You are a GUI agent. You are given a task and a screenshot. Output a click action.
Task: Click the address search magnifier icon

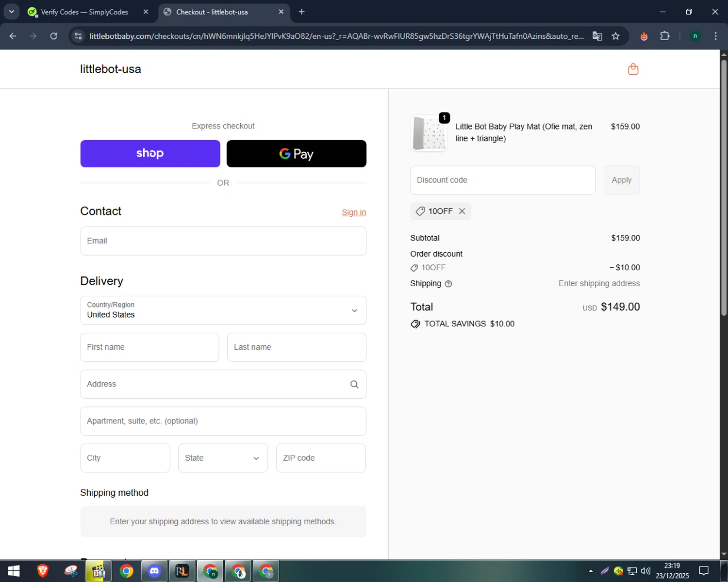click(354, 384)
